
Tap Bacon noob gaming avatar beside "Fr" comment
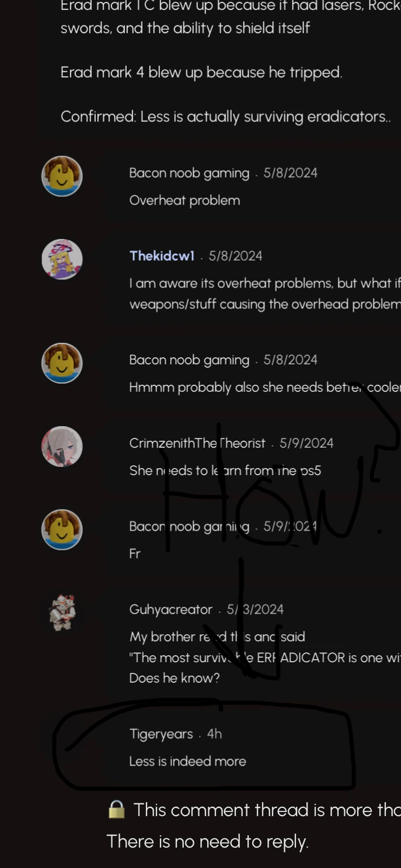[62, 530]
